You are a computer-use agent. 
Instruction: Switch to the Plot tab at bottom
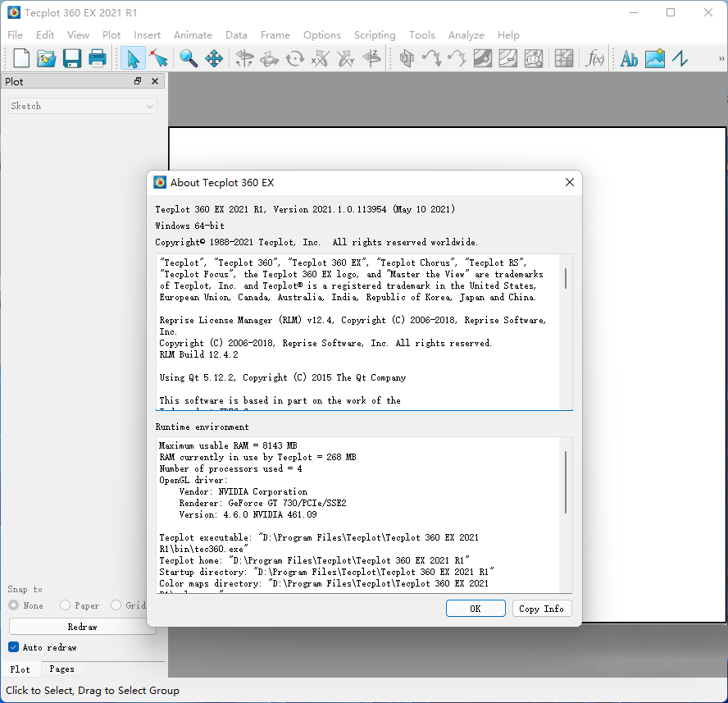[x=20, y=669]
